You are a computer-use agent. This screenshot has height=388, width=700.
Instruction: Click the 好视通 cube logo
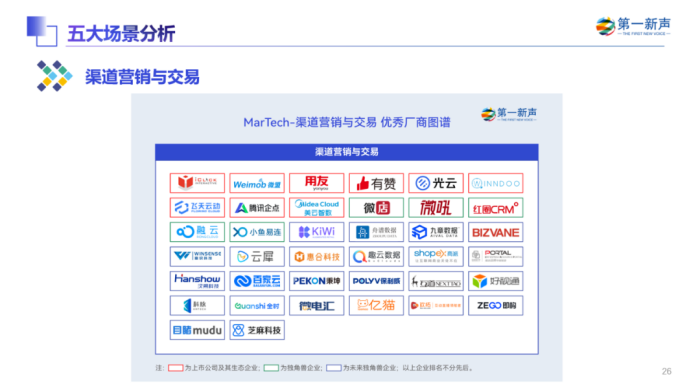(496, 281)
